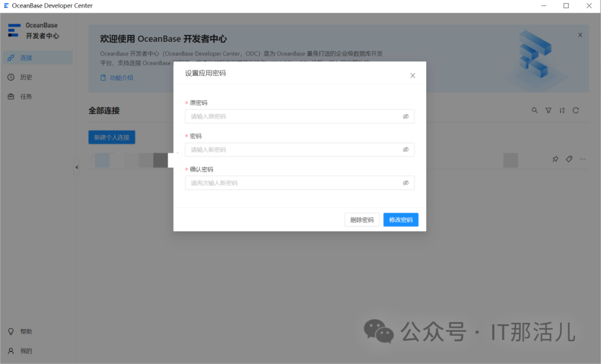Click the filter icon in 全部连接 toolbar

(549, 110)
